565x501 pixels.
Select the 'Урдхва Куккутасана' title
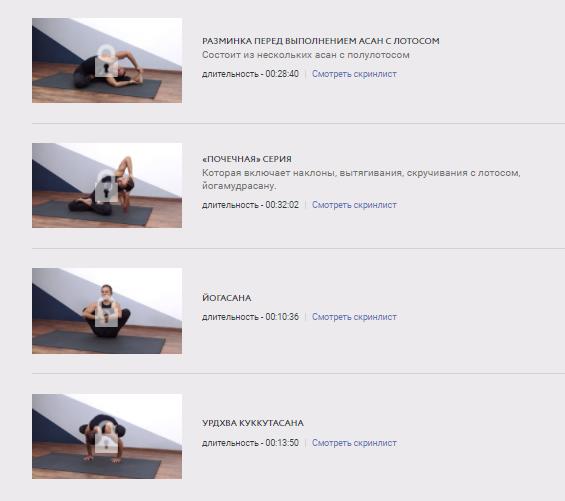click(x=253, y=423)
